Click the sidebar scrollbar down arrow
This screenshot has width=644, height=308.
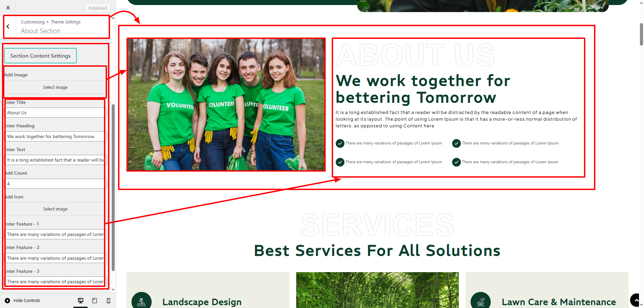(x=113, y=290)
